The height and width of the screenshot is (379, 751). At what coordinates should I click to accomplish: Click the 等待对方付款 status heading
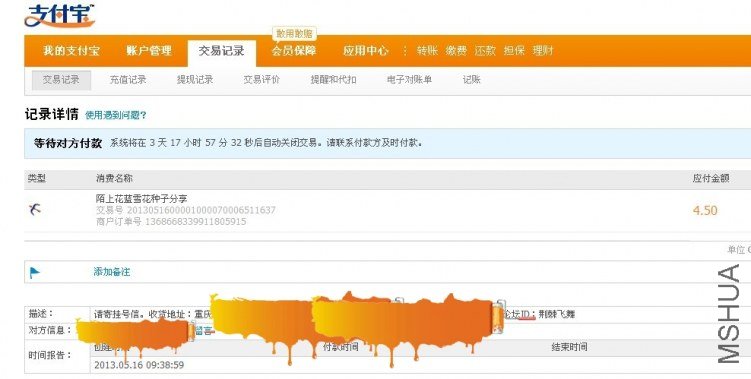[68, 143]
